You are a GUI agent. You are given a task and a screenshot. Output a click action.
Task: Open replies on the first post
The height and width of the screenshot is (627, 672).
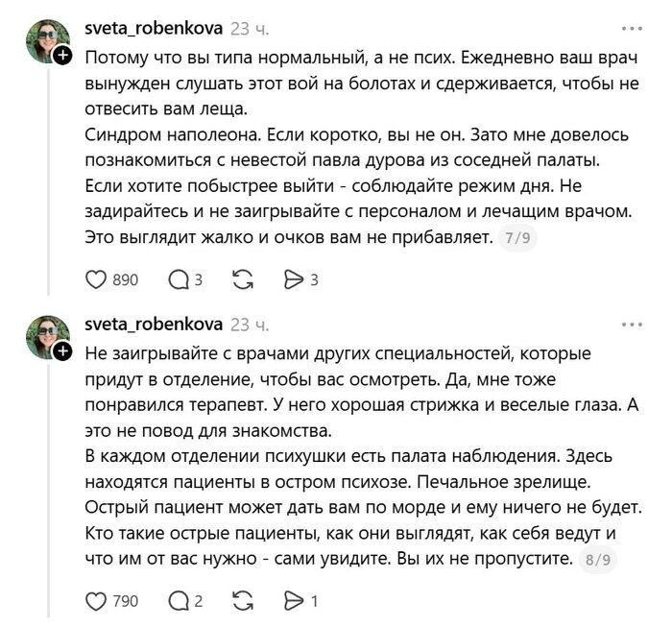coord(179,279)
